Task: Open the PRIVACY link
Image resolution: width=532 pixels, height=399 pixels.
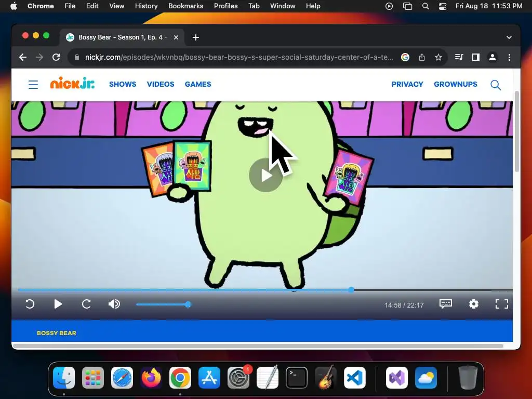Action: click(407, 84)
